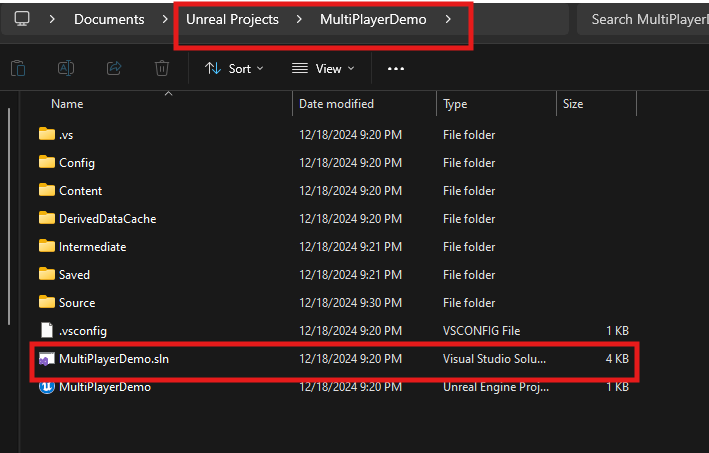
Task: Click the Search MultiPlayerDemo input field
Action: point(645,19)
